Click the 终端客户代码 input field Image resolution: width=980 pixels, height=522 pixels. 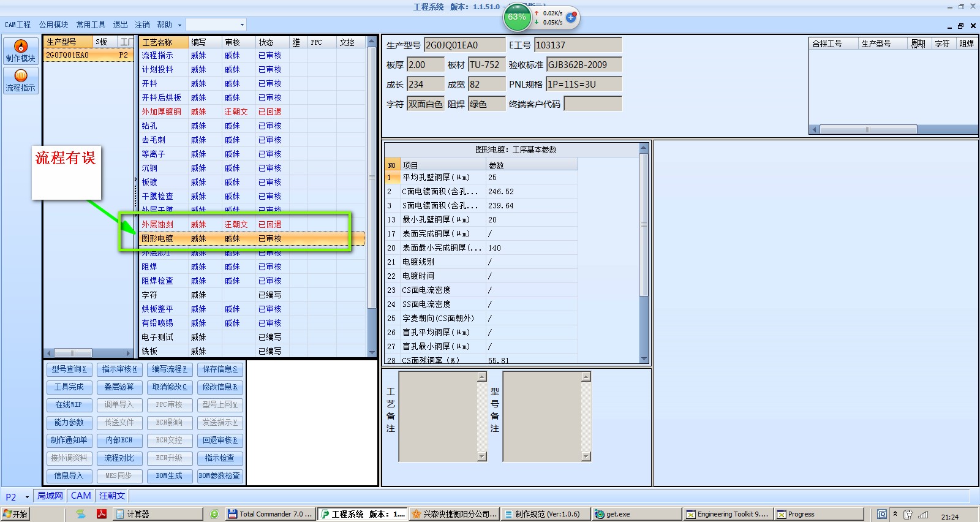pos(592,104)
